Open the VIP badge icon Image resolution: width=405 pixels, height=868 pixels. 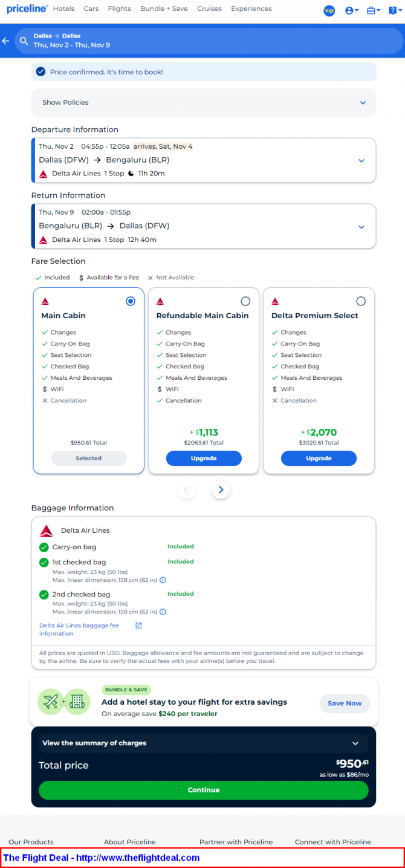(x=329, y=10)
